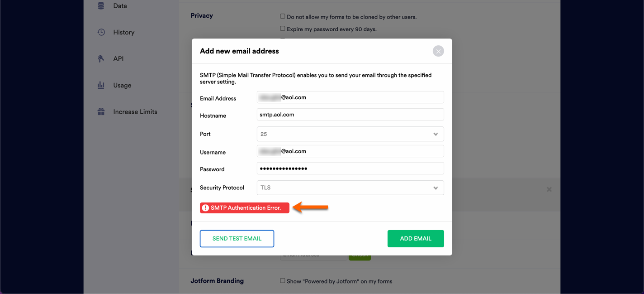Click the Data database icon in sidebar
This screenshot has height=294, width=644.
101,6
